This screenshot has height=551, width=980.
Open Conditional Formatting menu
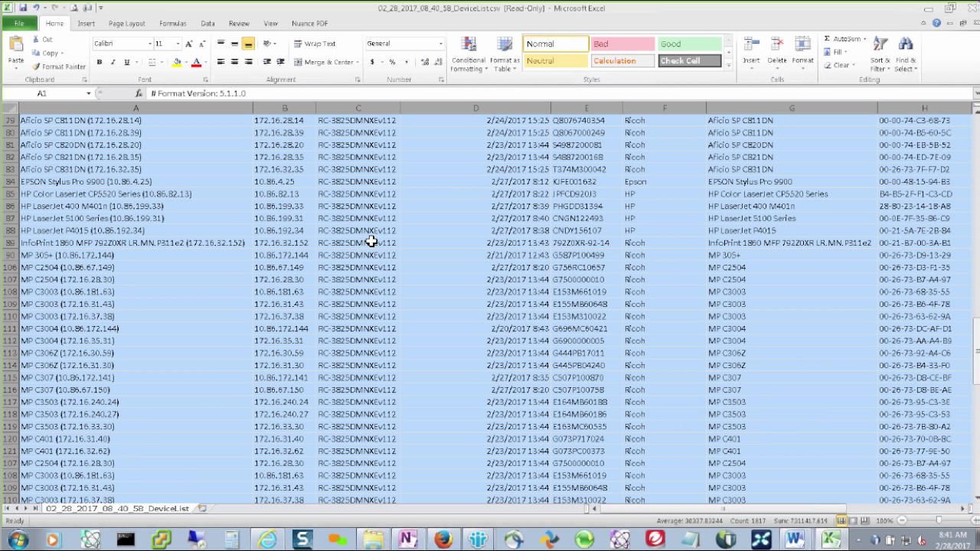tap(469, 54)
